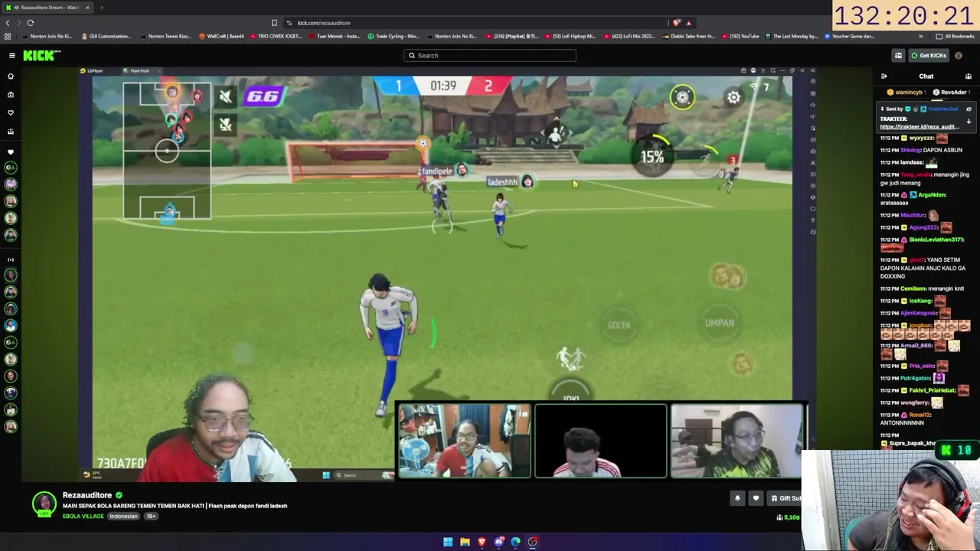Viewport: 980px width, 551px height.
Task: Open the LDPlayer menu icon
Action: pos(763,70)
